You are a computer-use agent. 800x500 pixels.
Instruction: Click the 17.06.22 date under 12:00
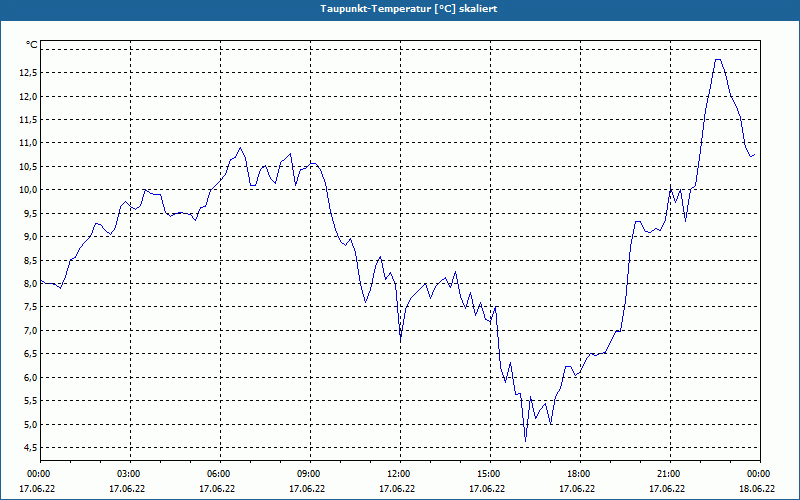click(x=397, y=488)
